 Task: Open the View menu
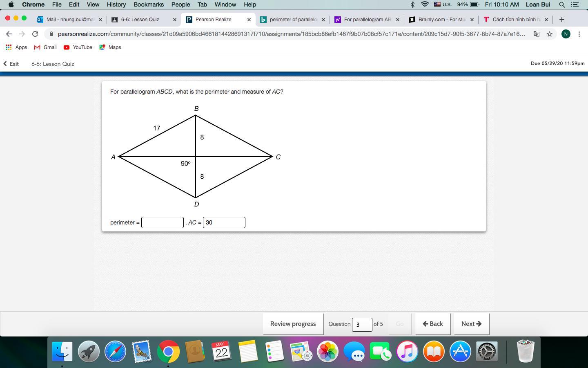click(x=93, y=4)
